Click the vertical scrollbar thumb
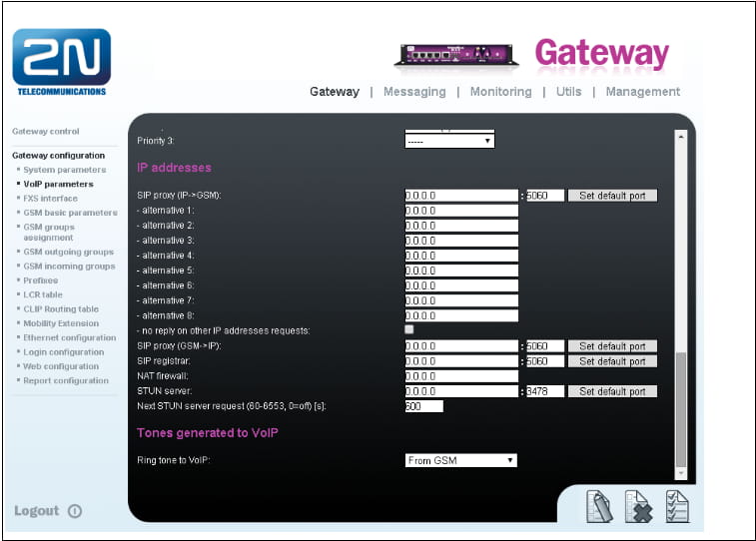 (x=681, y=409)
